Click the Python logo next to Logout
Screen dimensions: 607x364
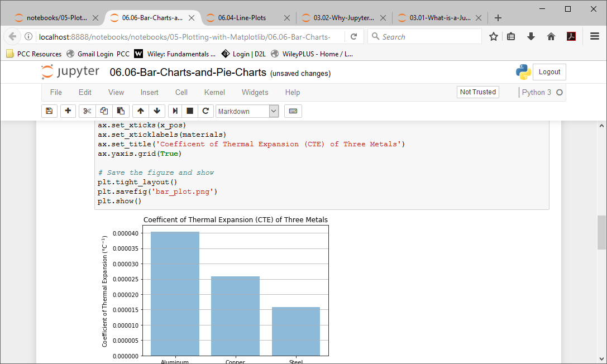tap(523, 71)
